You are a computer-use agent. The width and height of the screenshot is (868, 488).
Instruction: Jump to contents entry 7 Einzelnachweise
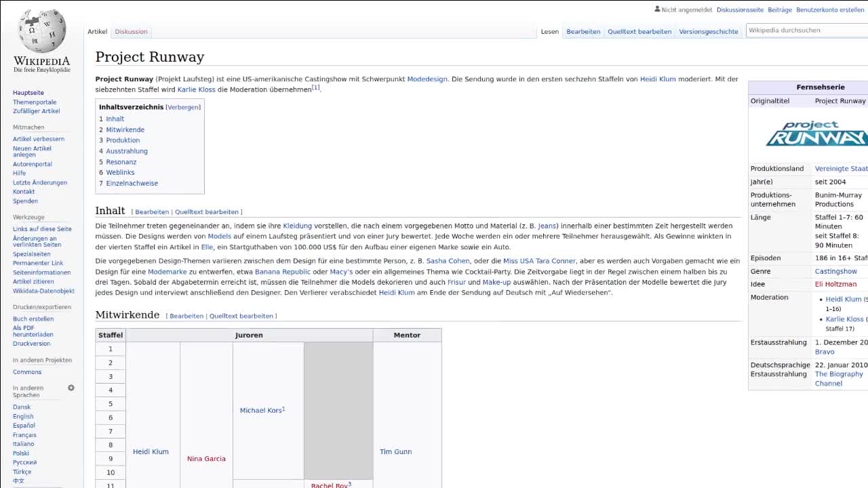[x=129, y=183]
